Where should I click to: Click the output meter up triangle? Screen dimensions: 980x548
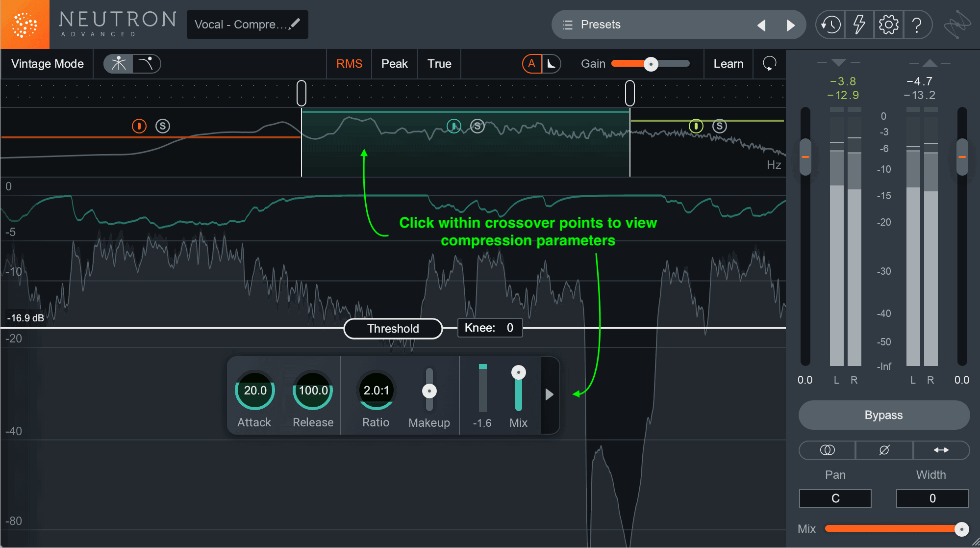click(930, 62)
